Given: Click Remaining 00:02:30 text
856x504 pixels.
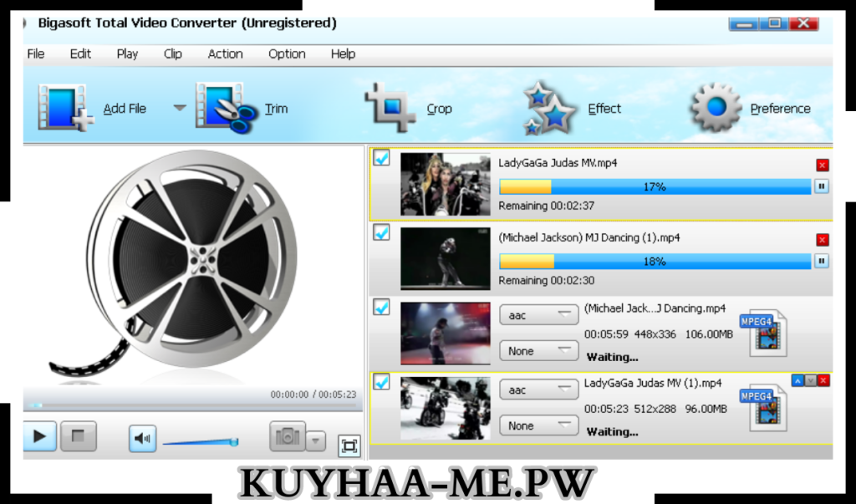Looking at the screenshot, I should click(x=547, y=281).
